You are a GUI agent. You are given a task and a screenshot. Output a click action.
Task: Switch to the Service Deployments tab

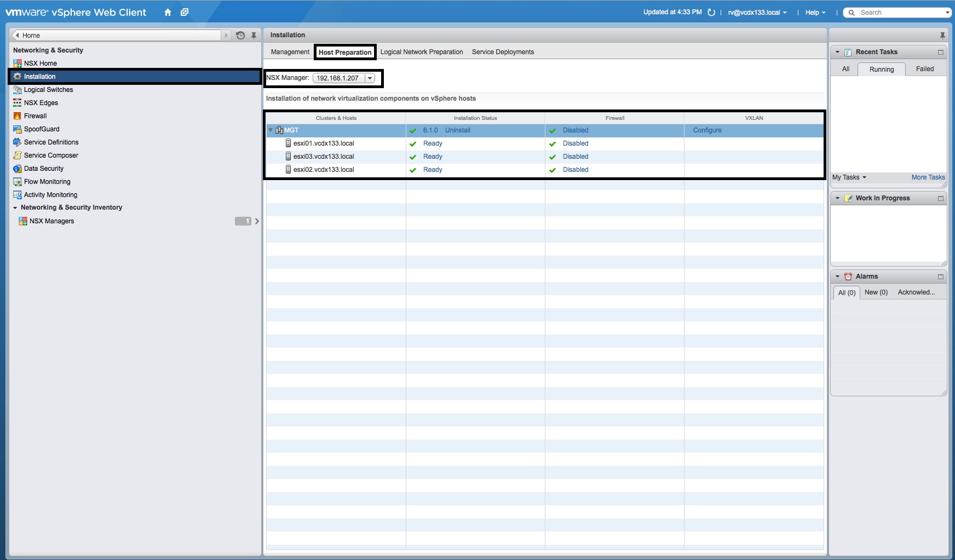click(503, 52)
